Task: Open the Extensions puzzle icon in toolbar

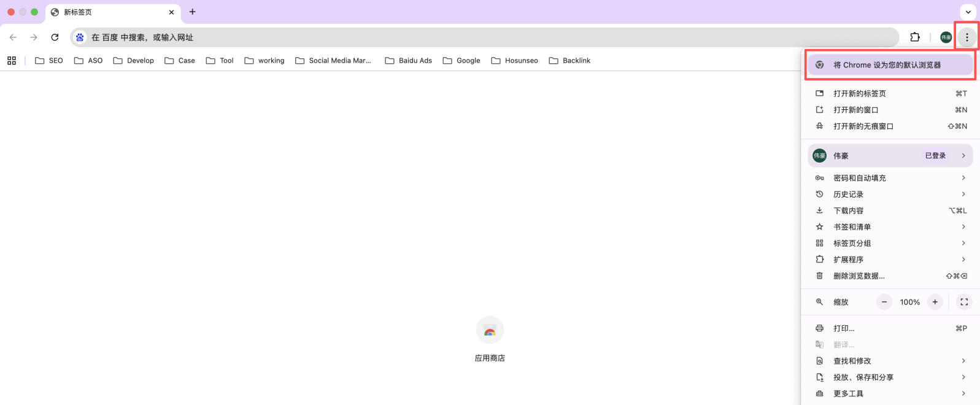Action: [914, 37]
